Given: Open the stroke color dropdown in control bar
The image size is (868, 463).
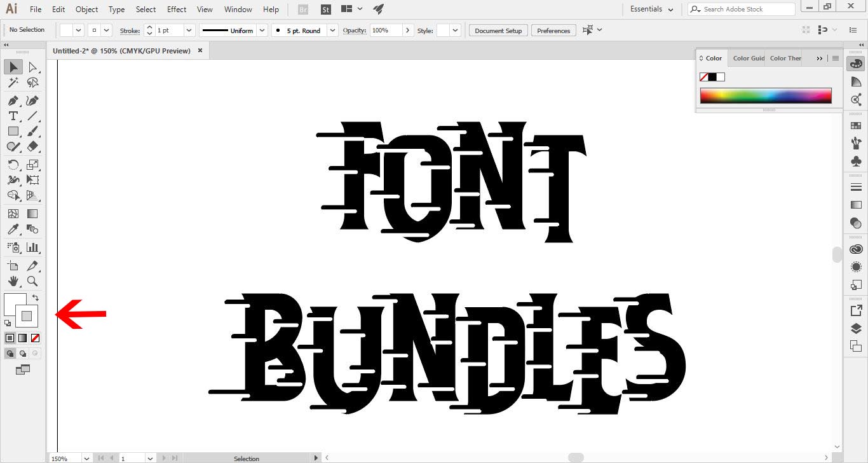Looking at the screenshot, I should pos(107,30).
